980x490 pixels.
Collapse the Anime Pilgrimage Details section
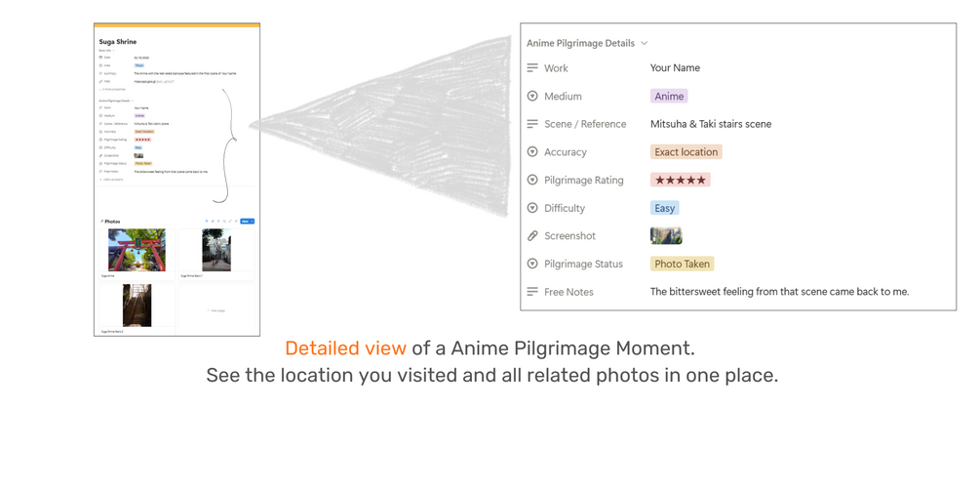645,43
